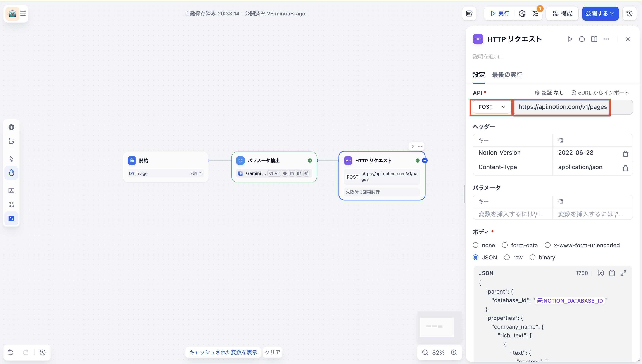Select the pointer cursor tool
Viewport: 642px width, 364px height.
[x=11, y=159]
